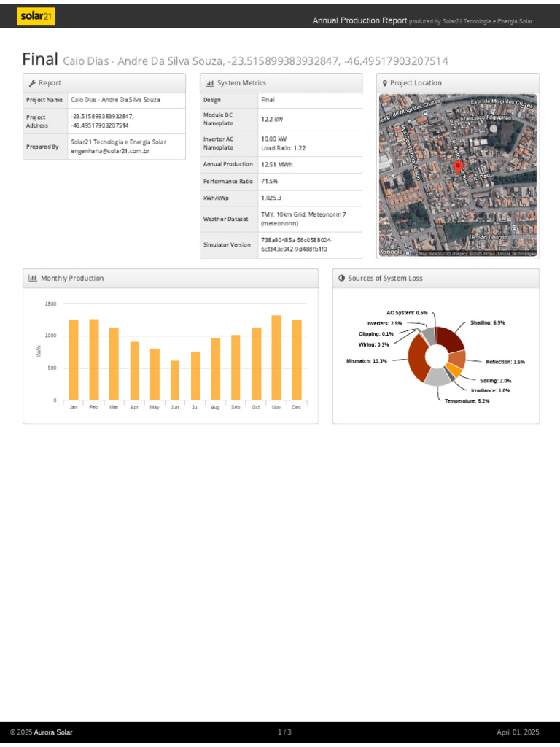Click the Reflection slice of the donut chart

pos(458,359)
